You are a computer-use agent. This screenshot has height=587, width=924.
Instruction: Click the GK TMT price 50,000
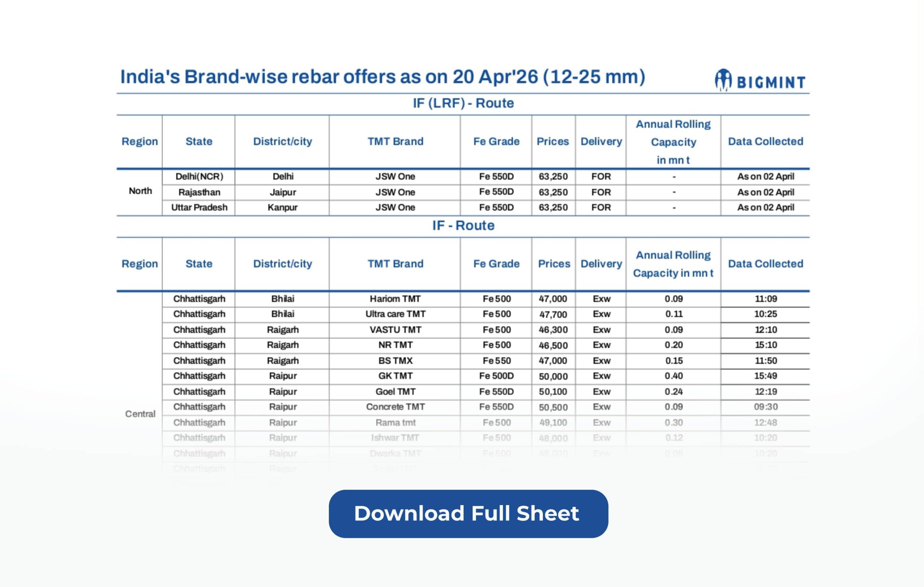tap(553, 376)
